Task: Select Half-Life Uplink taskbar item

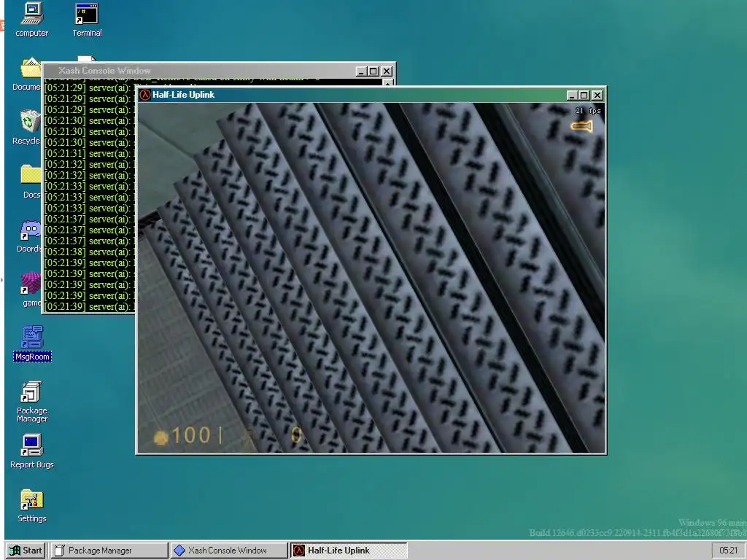Action: [x=349, y=550]
